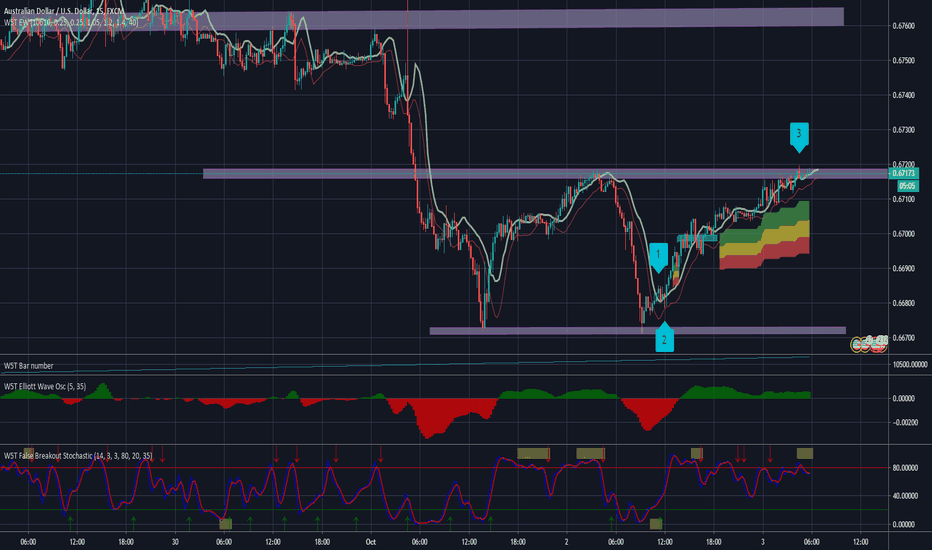Click the 0.66800 price axis label

tap(903, 303)
